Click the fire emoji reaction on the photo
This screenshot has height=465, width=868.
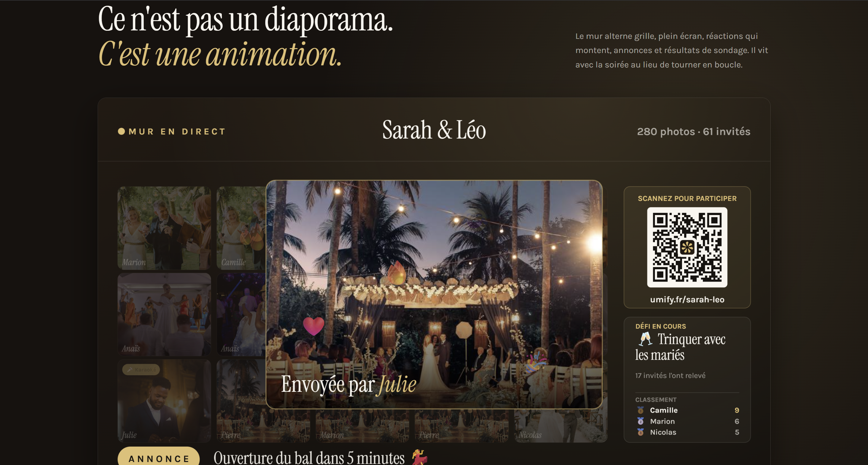click(x=397, y=273)
